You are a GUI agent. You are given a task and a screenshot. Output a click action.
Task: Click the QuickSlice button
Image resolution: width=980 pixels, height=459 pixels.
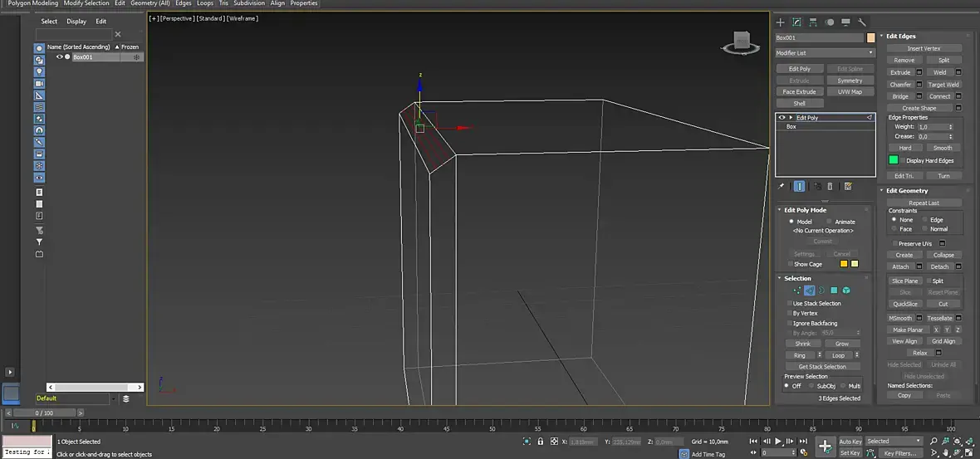coord(904,304)
